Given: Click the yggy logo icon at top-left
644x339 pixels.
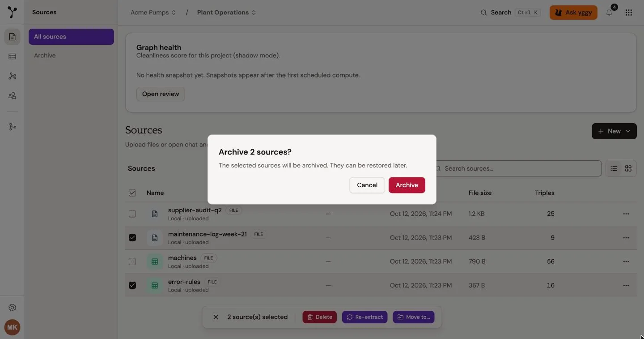Looking at the screenshot, I should tap(13, 12).
